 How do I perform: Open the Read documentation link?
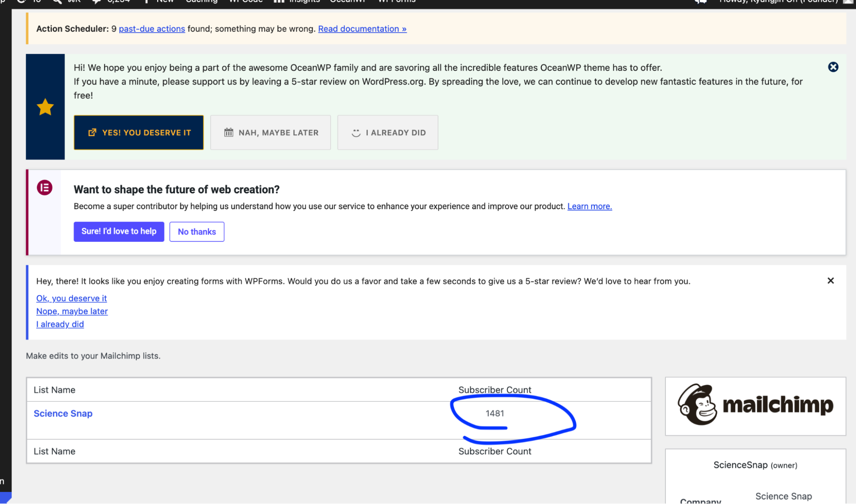point(362,29)
